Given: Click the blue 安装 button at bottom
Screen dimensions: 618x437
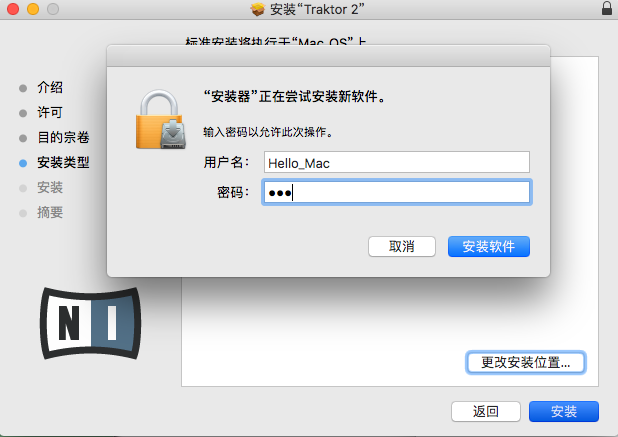Looking at the screenshot, I should 564,411.
